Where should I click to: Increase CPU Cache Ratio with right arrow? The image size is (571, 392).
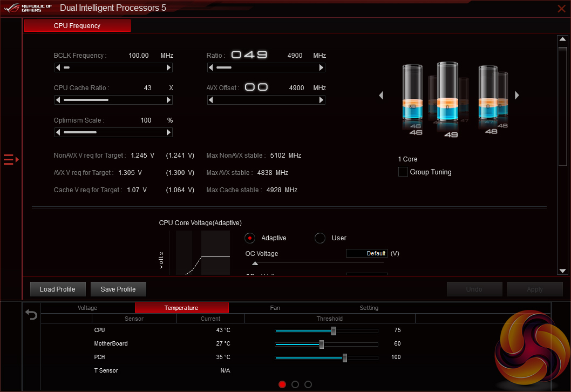(168, 100)
